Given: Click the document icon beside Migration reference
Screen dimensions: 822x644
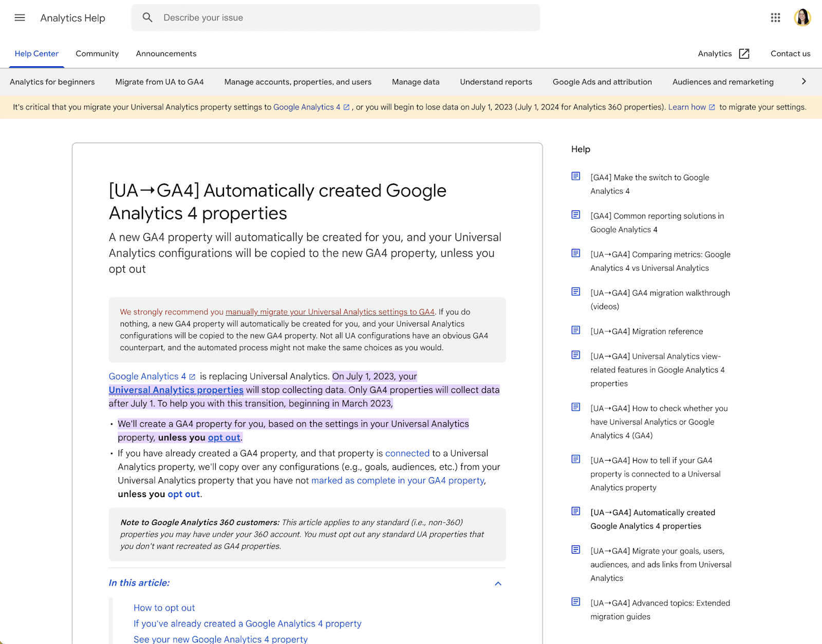Looking at the screenshot, I should click(576, 330).
